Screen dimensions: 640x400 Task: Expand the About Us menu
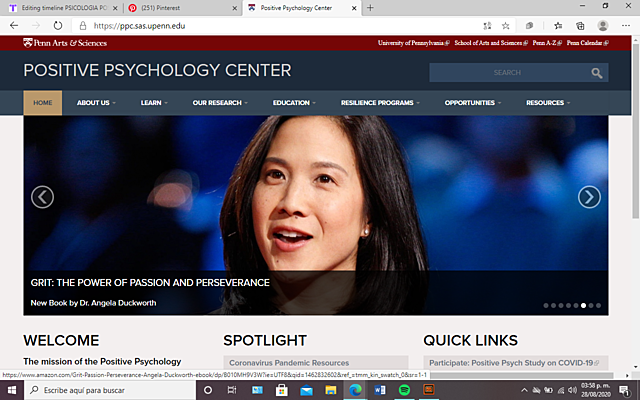(96, 103)
